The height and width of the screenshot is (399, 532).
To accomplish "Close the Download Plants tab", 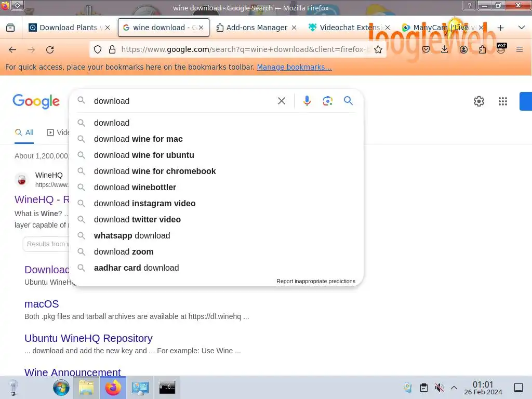I will (108, 28).
